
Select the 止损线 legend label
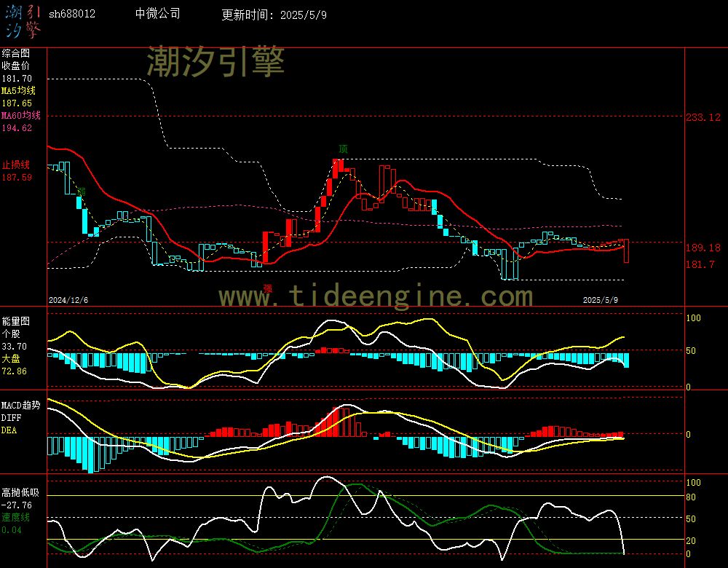click(16, 165)
